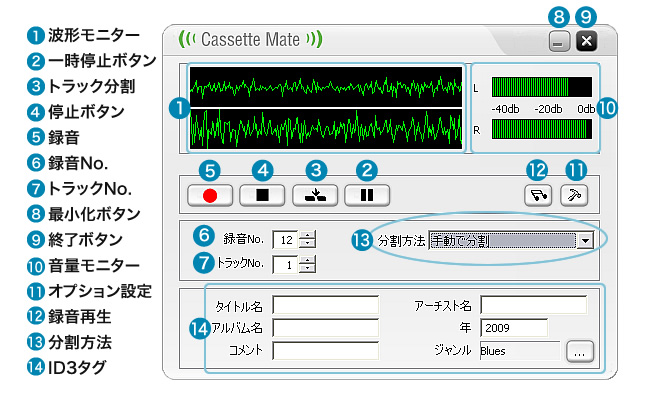Start recording with the red record button

click(x=210, y=195)
